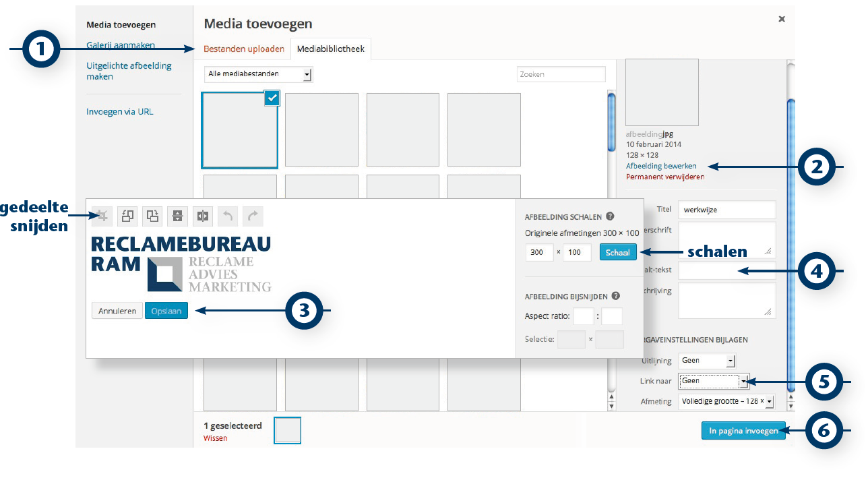Flip the image vertically
868x478 pixels.
177,216
